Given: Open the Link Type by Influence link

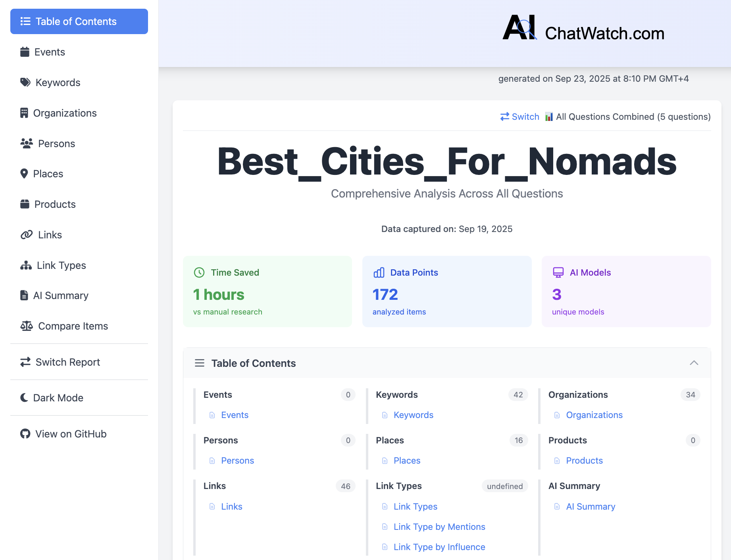Looking at the screenshot, I should click(x=439, y=547).
